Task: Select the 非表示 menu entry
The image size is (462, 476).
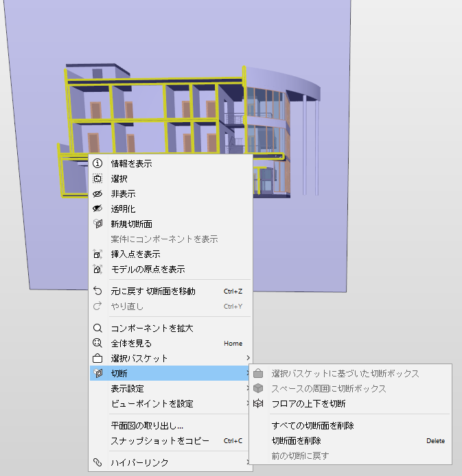Action: point(171,193)
